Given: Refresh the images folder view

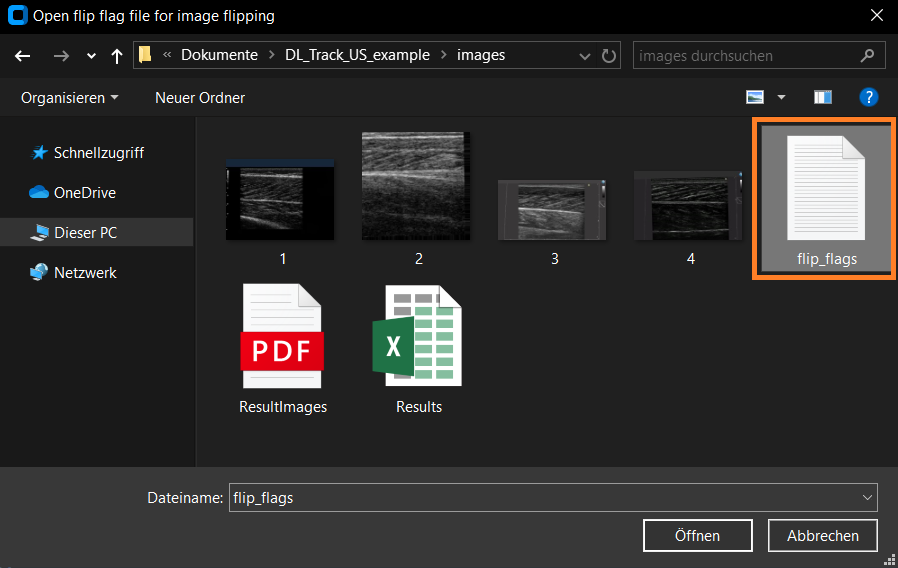Looking at the screenshot, I should 608,56.
